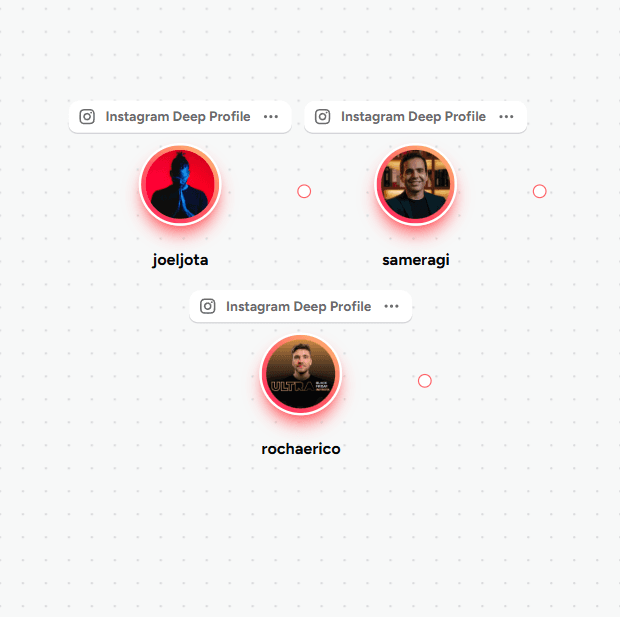This screenshot has width=620, height=617.
Task: Select the joeljota profile picture
Action: click(180, 185)
